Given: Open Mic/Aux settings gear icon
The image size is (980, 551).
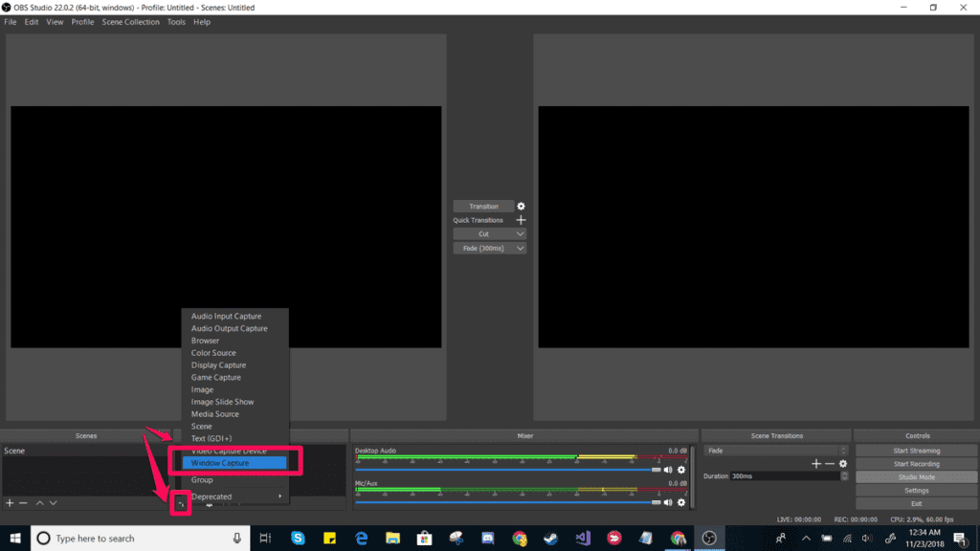Looking at the screenshot, I should [681, 502].
